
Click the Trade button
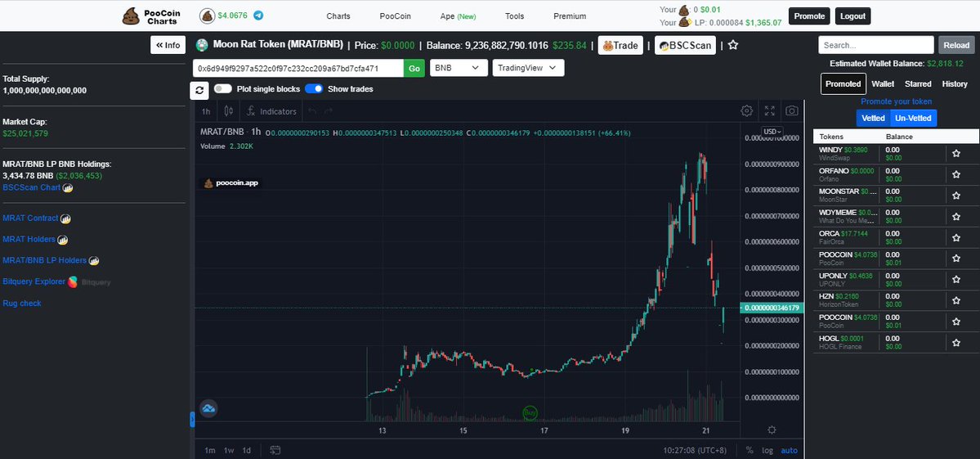(620, 45)
